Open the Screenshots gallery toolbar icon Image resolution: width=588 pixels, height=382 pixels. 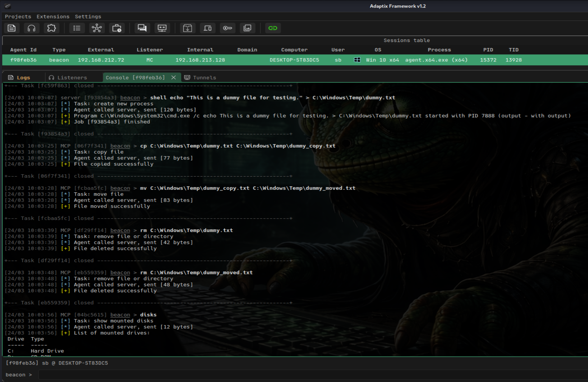coord(247,28)
